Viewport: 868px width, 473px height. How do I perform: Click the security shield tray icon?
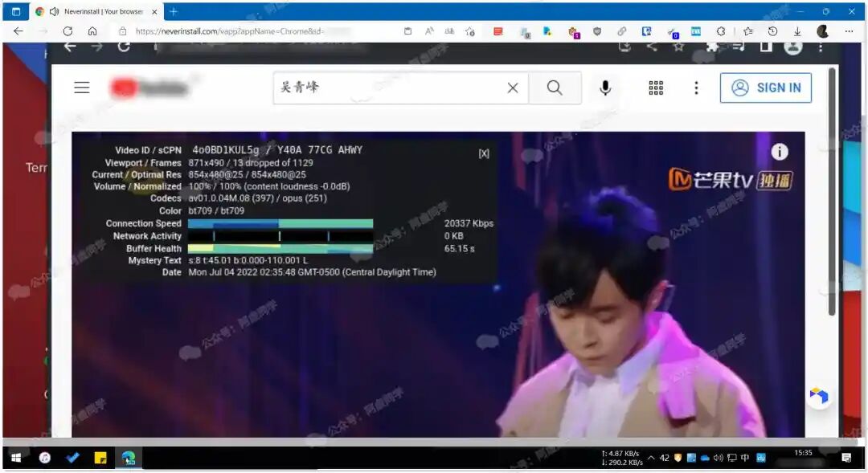coord(678,458)
